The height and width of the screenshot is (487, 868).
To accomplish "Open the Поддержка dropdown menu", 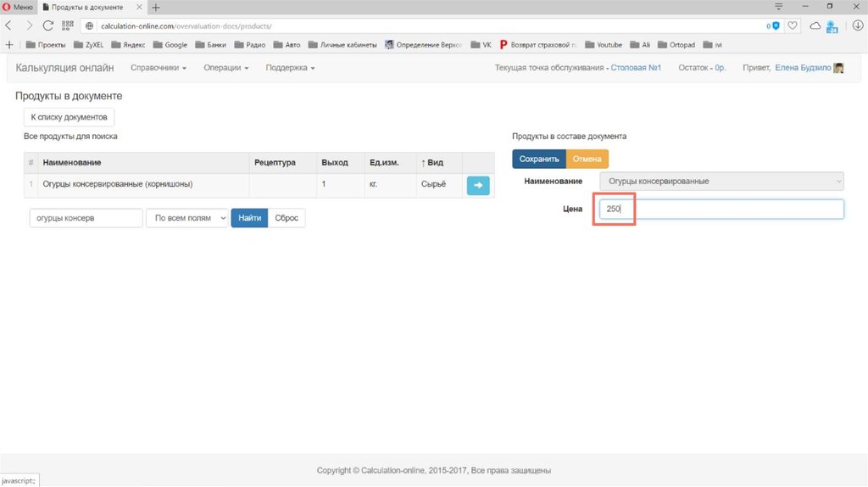I will tap(290, 68).
